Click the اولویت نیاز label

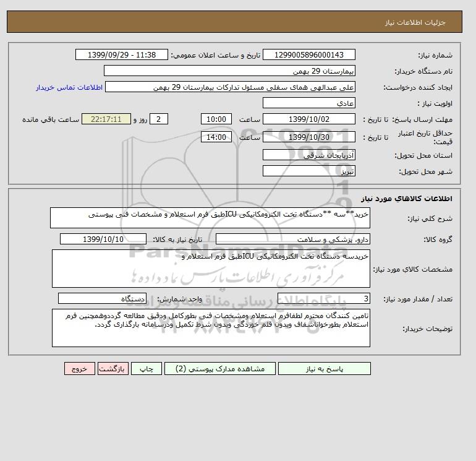[435, 103]
